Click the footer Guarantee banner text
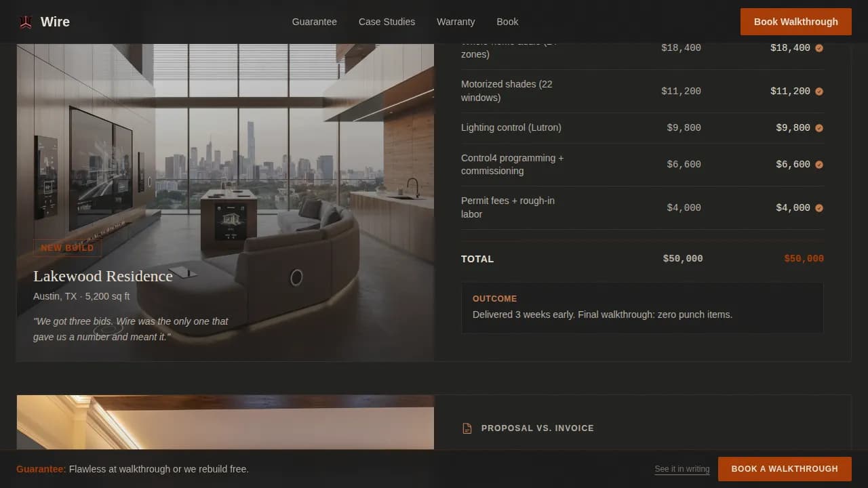Viewport: 868px width, 488px height. (132, 469)
